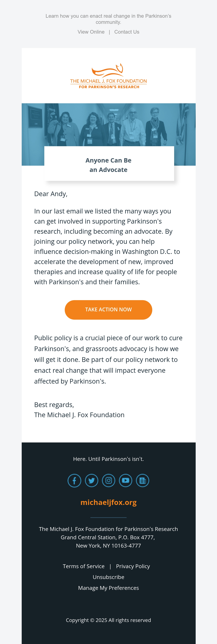The width and height of the screenshot is (217, 644).
Task: Click the Here. Until Parkinson's isn't. tagline
Action: click(108, 459)
